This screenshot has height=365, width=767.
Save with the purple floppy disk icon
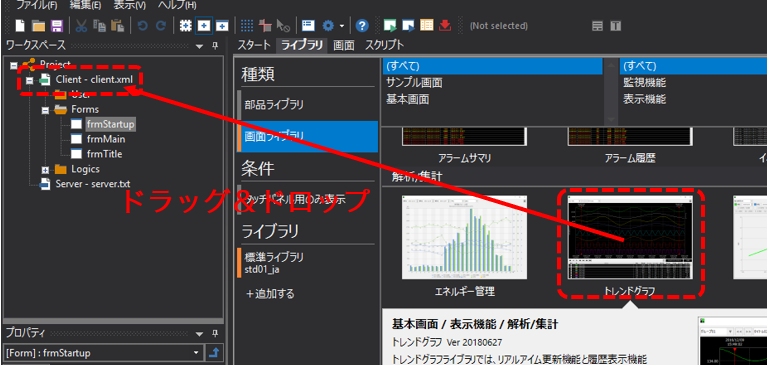pyautogui.click(x=57, y=25)
